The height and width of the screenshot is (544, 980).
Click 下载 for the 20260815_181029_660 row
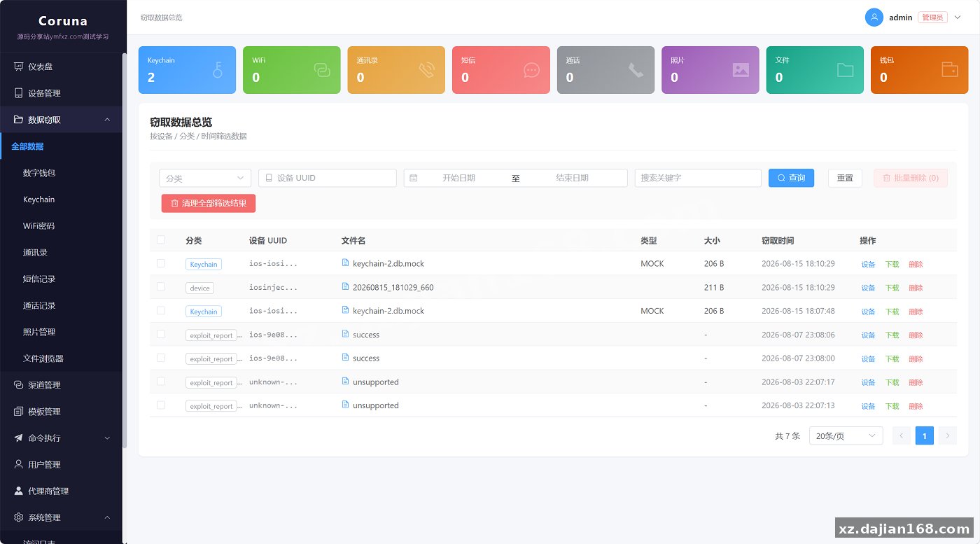click(892, 288)
